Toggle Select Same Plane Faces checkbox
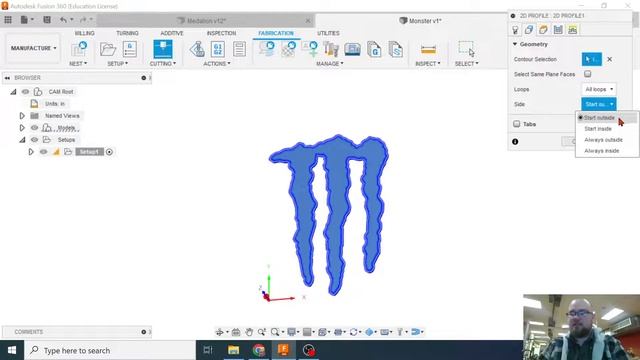640x360 pixels. tap(587, 74)
